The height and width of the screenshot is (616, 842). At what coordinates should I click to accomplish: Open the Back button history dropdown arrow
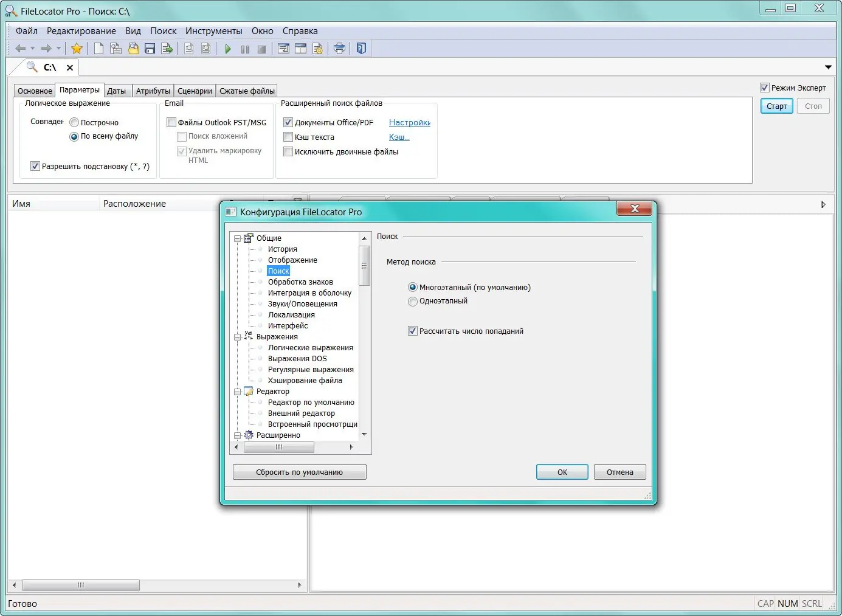32,49
